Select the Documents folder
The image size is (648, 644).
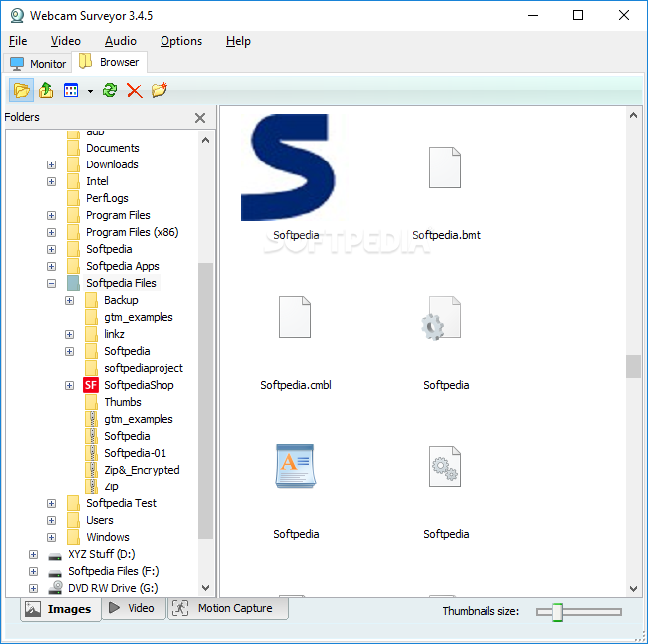point(112,148)
